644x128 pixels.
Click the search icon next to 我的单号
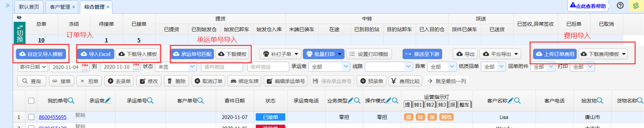tap(71, 101)
